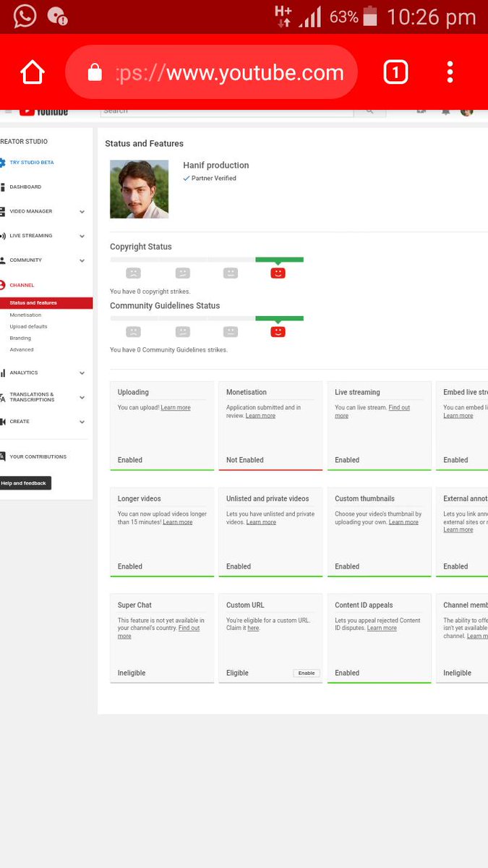Click Learn more in Monetisation card
Screen dimensions: 488x868
tap(260, 415)
